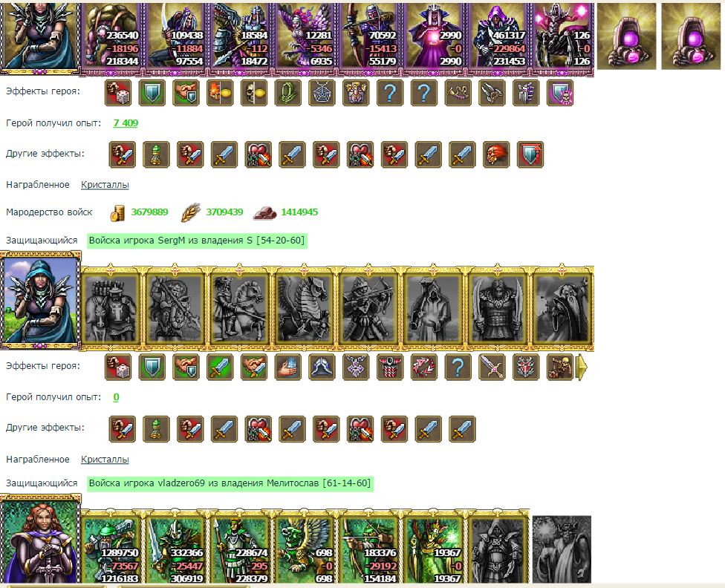Select the green sword hero effect icon

point(220,367)
